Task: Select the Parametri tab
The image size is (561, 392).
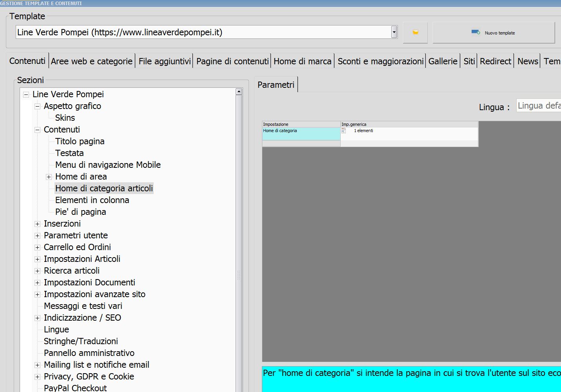Action: pos(276,85)
